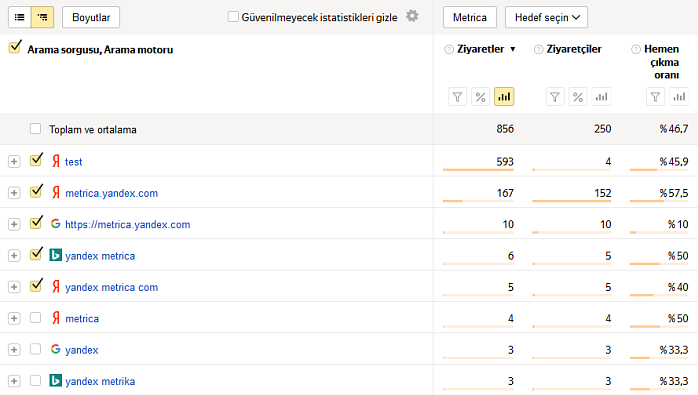
Task: Click filter icon under Ziyaretler column
Action: [457, 97]
